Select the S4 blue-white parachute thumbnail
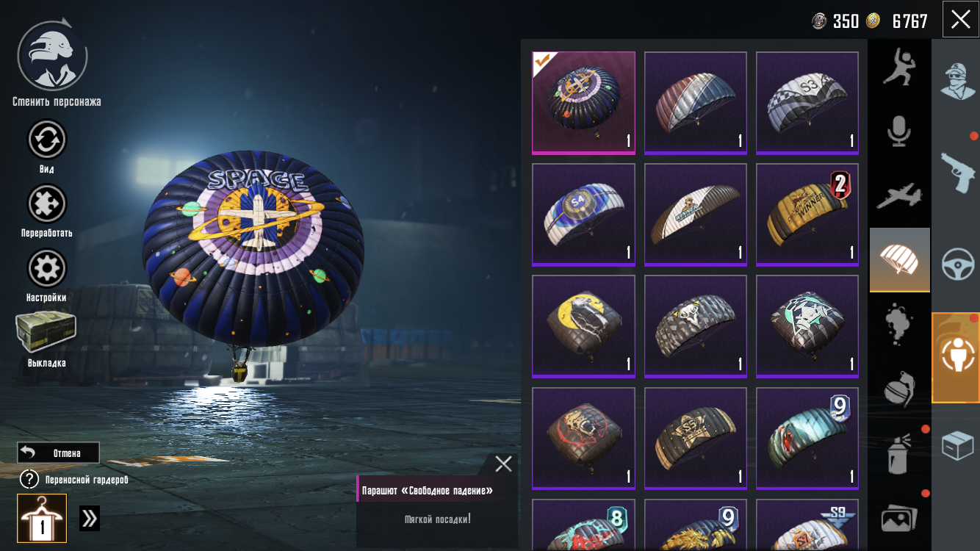 click(x=583, y=215)
